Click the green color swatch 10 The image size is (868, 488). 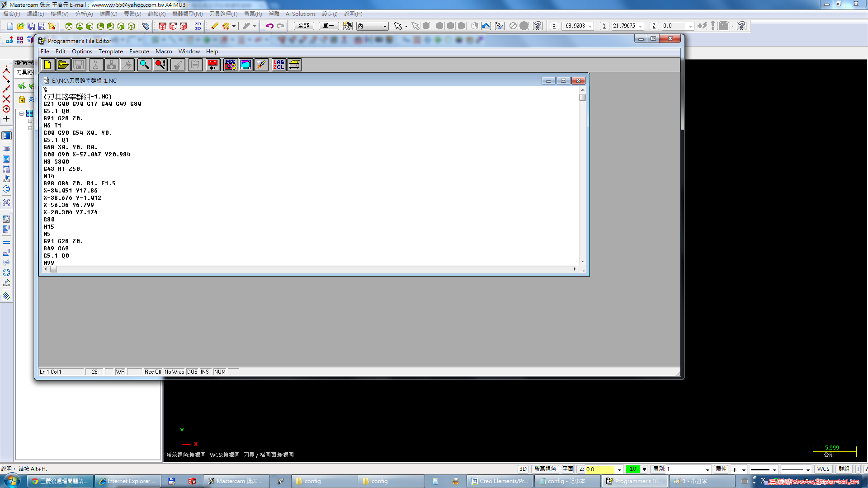[632, 469]
